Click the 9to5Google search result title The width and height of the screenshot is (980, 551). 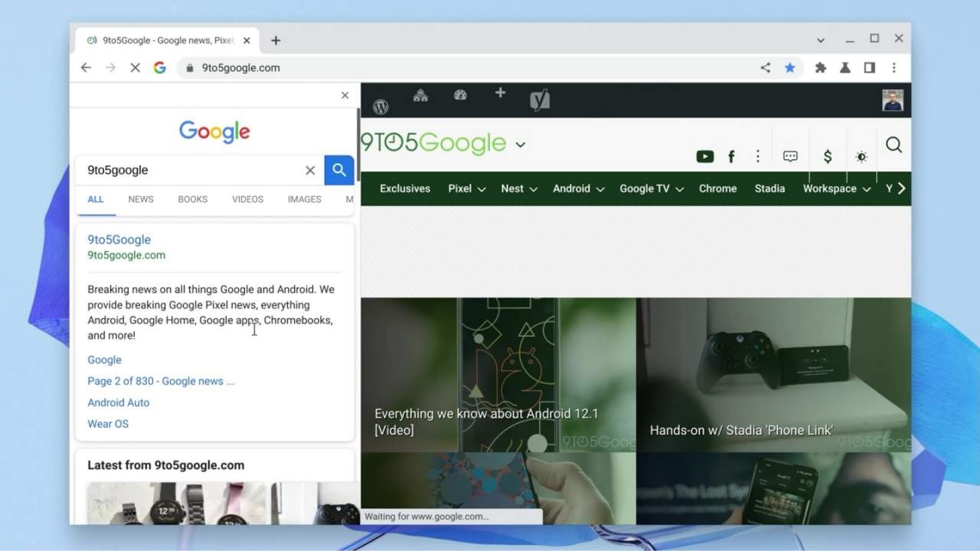(x=119, y=240)
